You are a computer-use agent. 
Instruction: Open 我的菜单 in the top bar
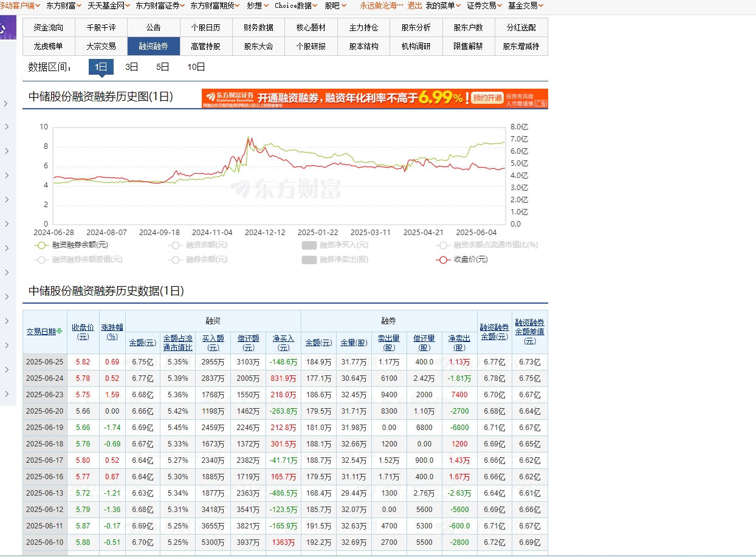[x=444, y=5]
